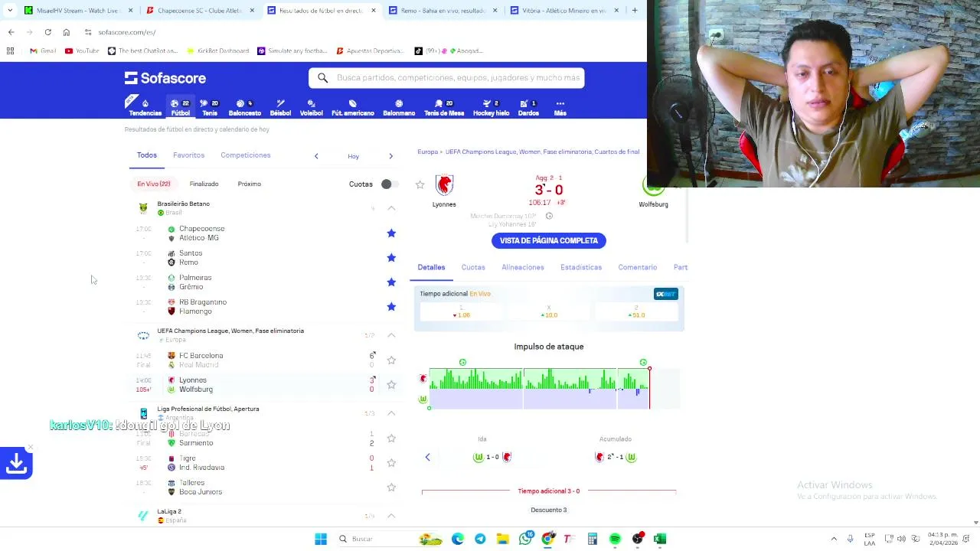
Task: Collapse the LaLiga 2 section
Action: 391,516
